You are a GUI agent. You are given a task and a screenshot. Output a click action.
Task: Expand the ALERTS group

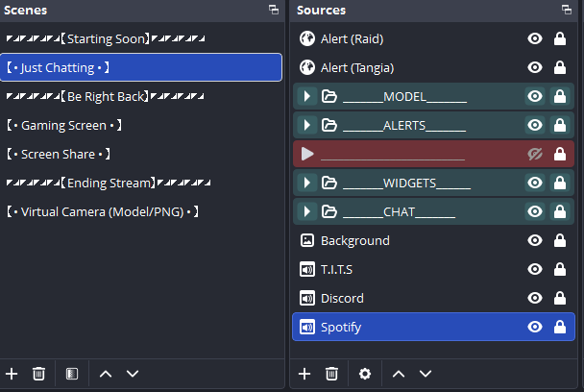point(307,125)
